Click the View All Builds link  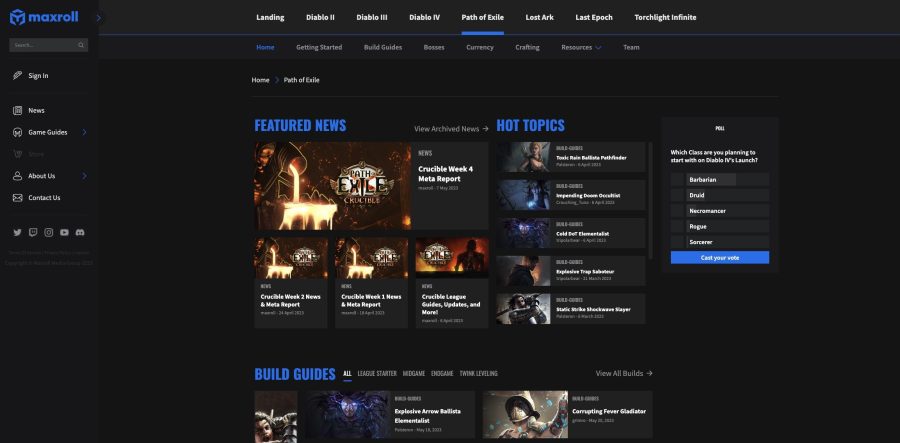point(624,374)
